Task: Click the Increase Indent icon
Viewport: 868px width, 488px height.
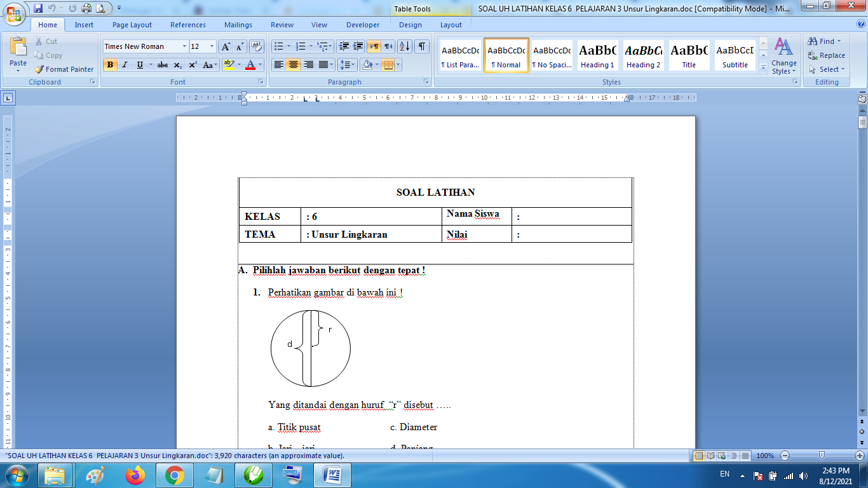Action: pos(358,46)
